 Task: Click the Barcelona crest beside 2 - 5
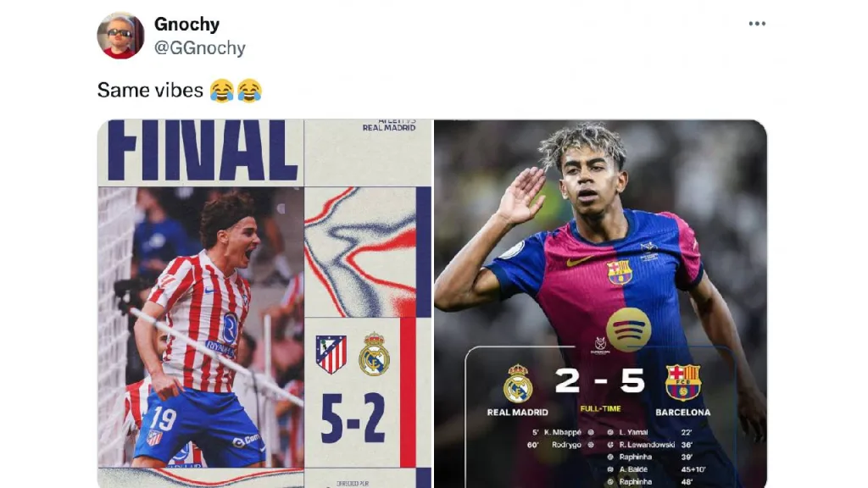point(683,382)
